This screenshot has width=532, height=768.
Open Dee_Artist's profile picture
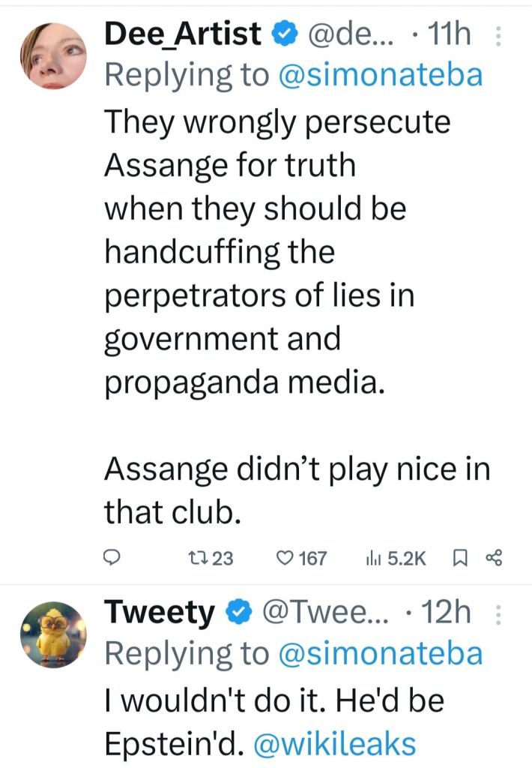click(52, 55)
